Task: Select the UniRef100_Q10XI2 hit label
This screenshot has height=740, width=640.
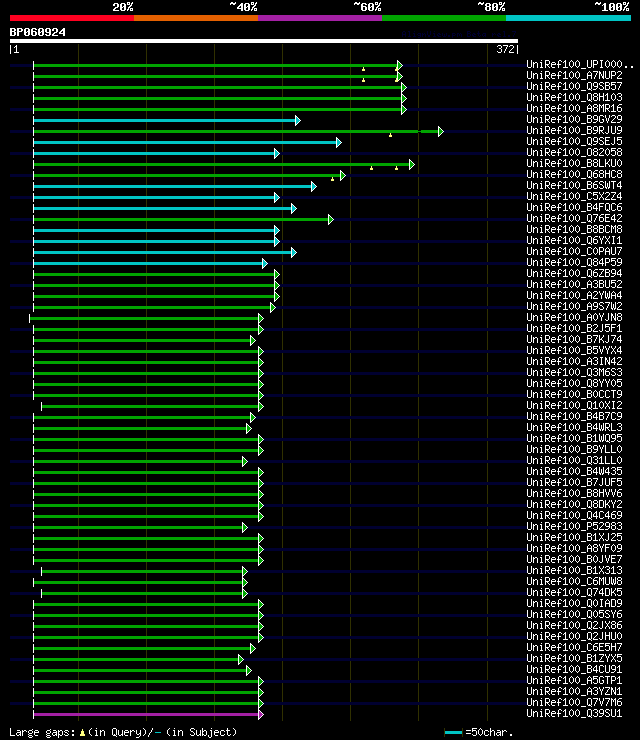Action: pos(574,405)
